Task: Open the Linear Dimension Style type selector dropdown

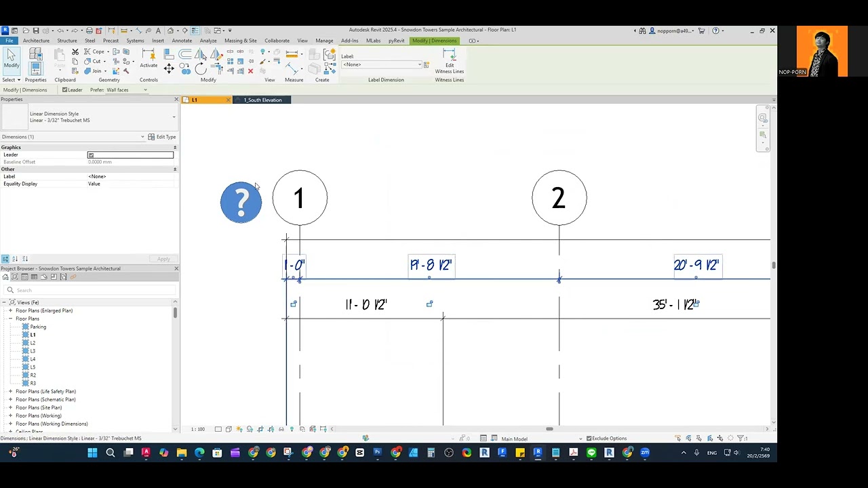Action: click(174, 117)
